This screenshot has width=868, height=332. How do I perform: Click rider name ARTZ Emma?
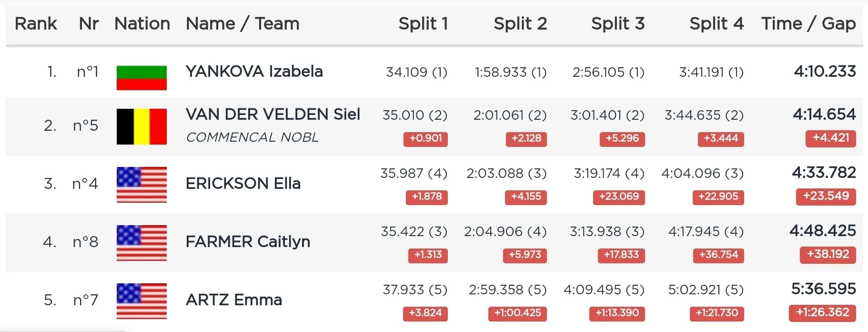pos(233,300)
